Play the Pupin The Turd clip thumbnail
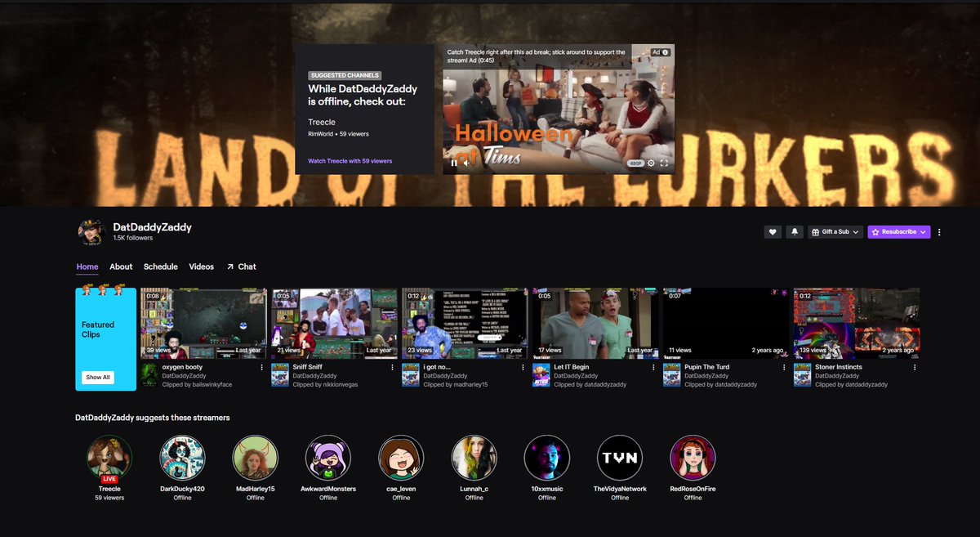Image resolution: width=980 pixels, height=537 pixels. pyautogui.click(x=726, y=324)
